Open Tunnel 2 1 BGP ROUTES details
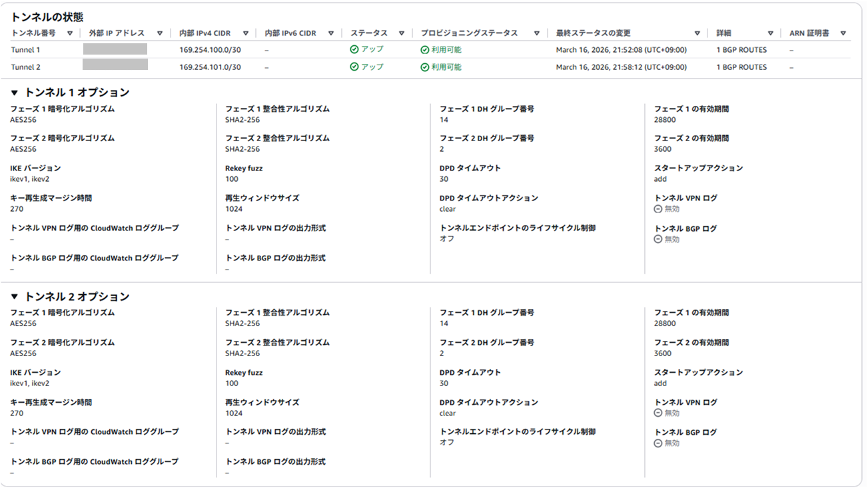This screenshot has height=488, width=868. point(741,67)
